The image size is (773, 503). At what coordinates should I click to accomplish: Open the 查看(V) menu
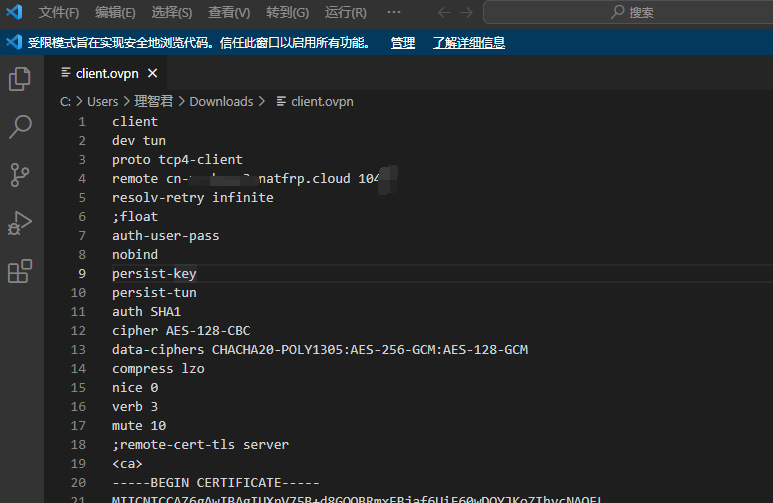point(229,12)
